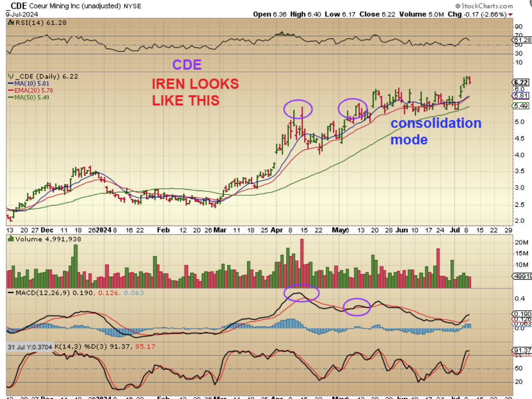The width and height of the screenshot is (532, 399).
Task: Click the 5.81 moving average tag on right axis
Action: [521, 96]
